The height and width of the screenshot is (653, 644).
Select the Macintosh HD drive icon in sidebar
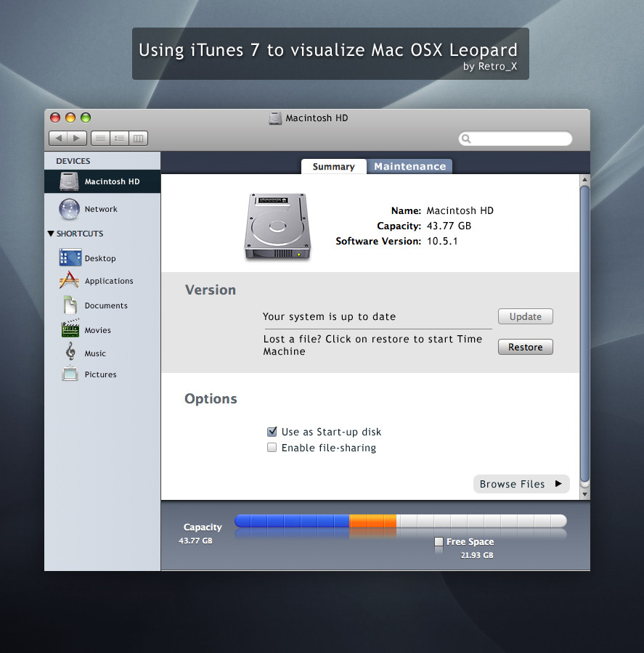(x=69, y=181)
